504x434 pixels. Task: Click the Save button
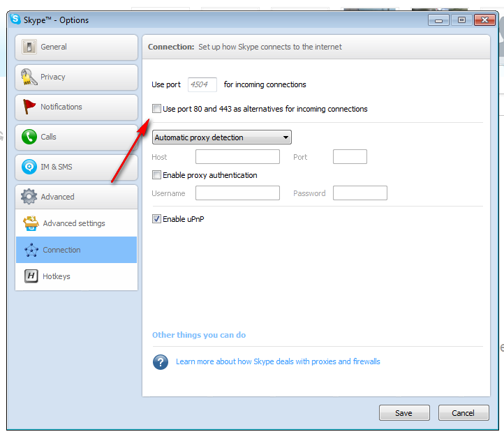404,413
